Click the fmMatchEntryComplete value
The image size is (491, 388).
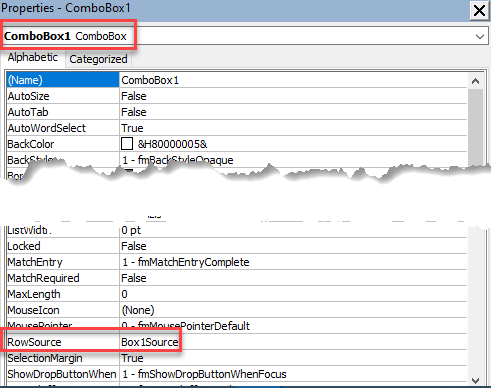293,262
